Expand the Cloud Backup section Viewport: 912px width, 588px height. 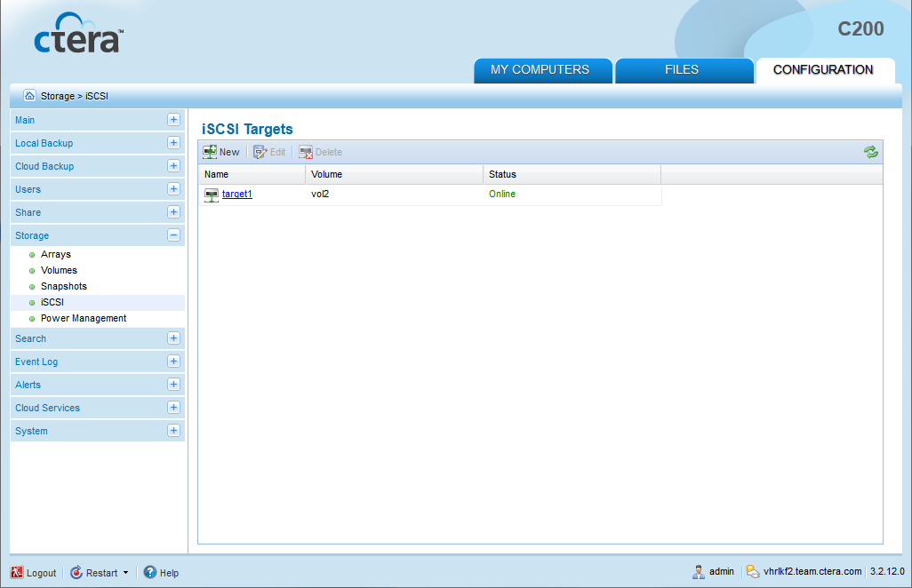click(x=173, y=166)
